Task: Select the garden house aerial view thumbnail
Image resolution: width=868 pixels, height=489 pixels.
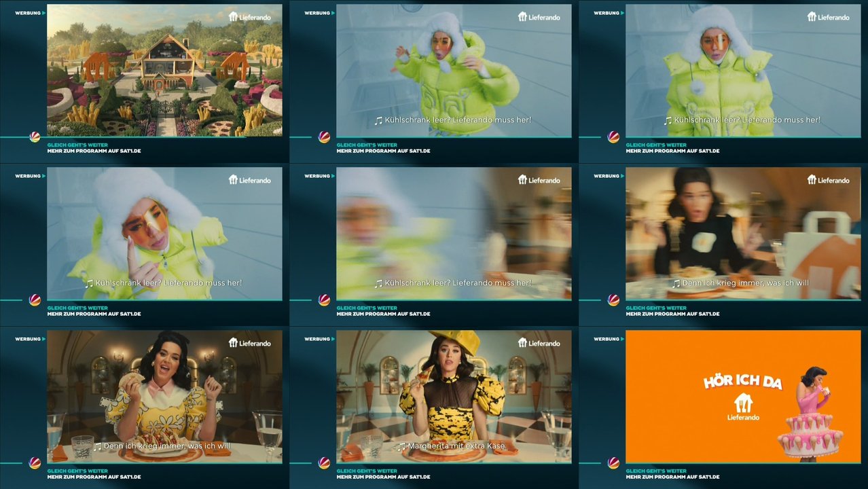Action: click(164, 71)
